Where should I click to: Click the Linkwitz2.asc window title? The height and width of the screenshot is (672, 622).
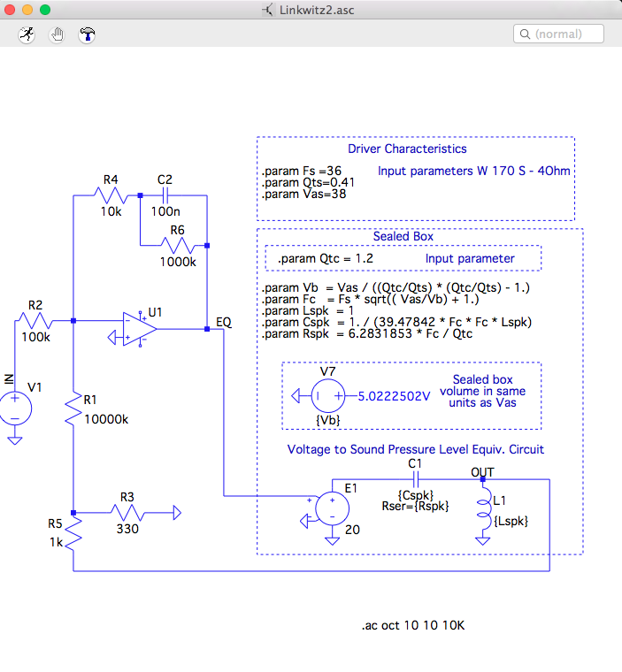pyautogui.click(x=319, y=9)
